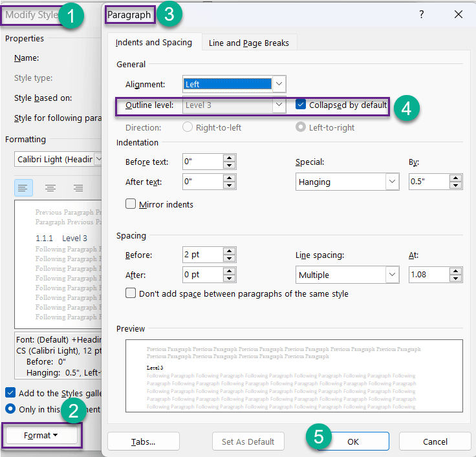This screenshot has width=476, height=457.
Task: Click the spacing After field
Action: (203, 275)
